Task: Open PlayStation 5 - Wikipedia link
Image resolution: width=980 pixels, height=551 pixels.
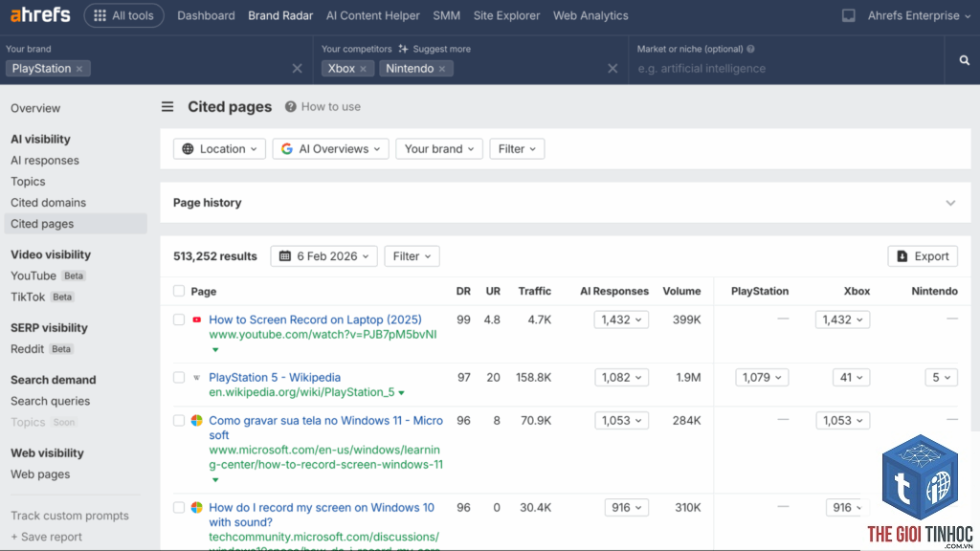Action: [275, 377]
